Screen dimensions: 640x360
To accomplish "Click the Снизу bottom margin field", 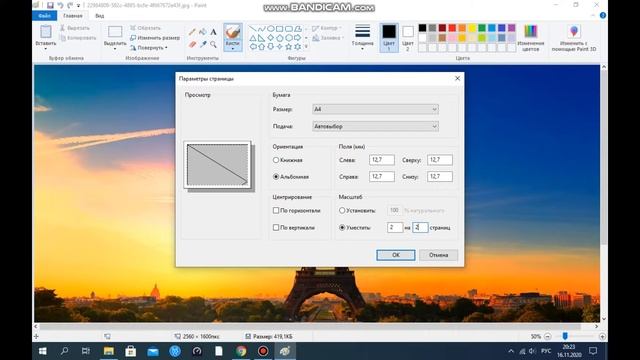I will pos(440,177).
